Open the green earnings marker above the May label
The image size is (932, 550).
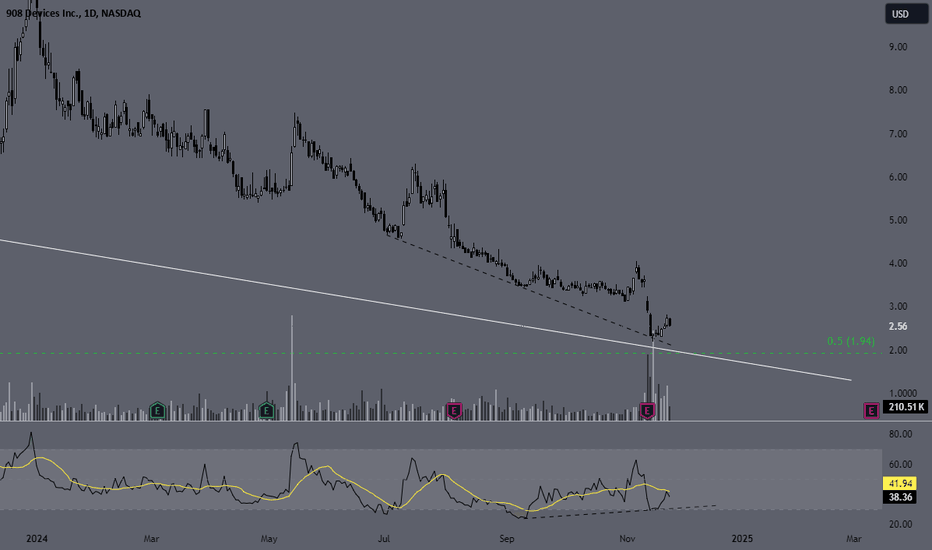tap(267, 410)
